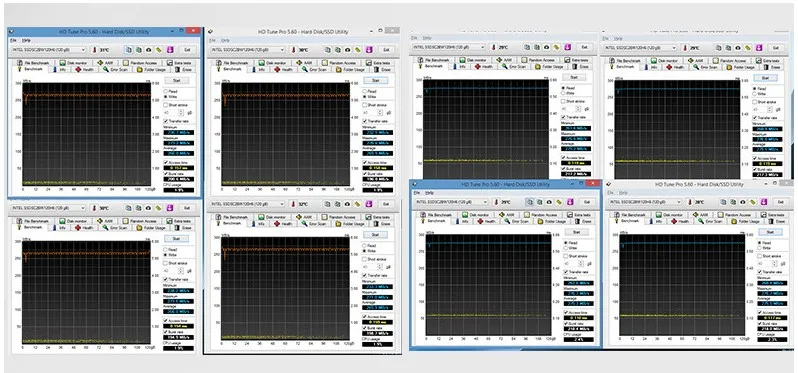Click the purple down-arrow icon in third top window
Viewport: 798px width, 373px height.
[568, 47]
